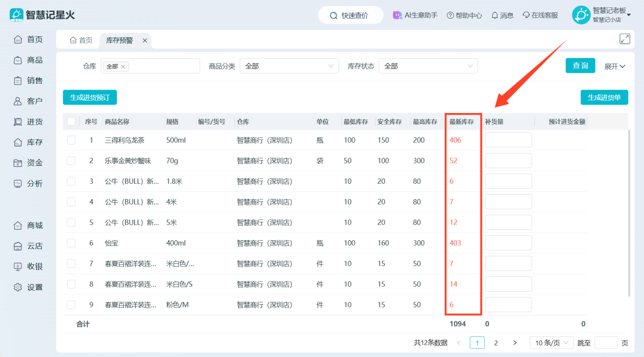Open 设置 settings in sidebar
644x357 pixels.
coord(28,287)
